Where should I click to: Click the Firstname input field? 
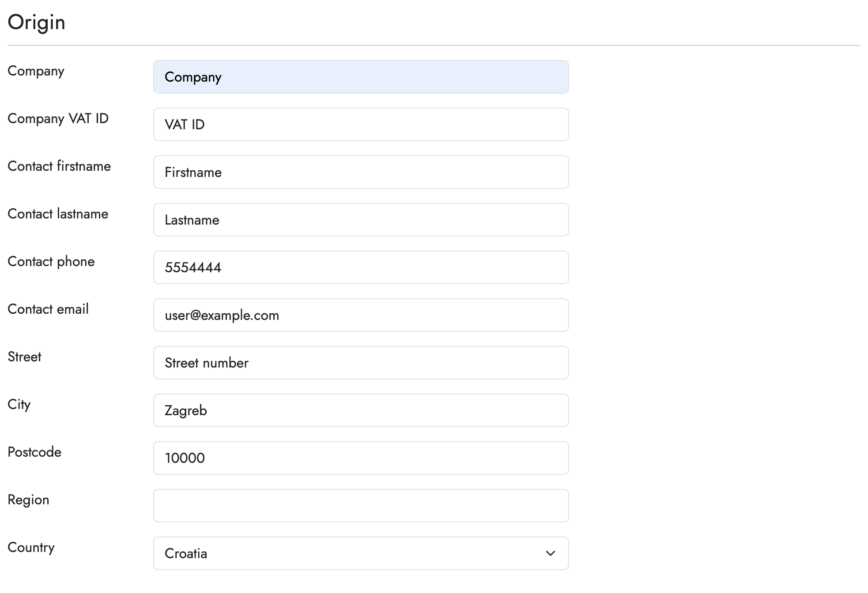[361, 172]
